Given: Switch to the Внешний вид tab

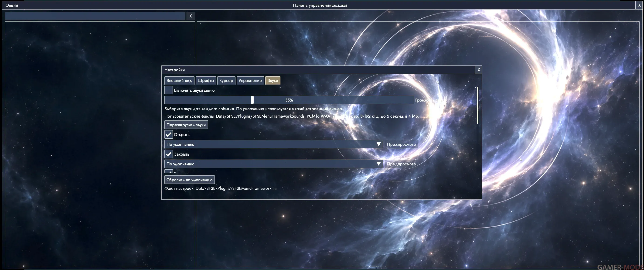Looking at the screenshot, I should [x=179, y=81].
